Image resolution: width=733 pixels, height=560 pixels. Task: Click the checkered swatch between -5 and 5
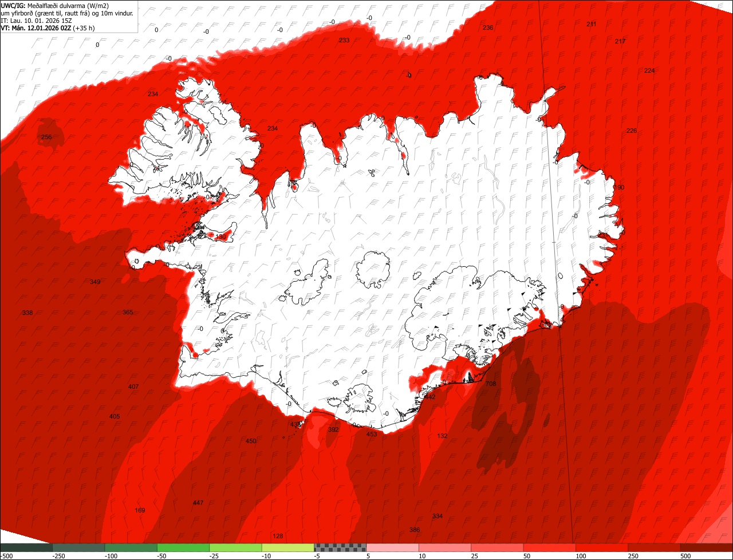click(340, 547)
